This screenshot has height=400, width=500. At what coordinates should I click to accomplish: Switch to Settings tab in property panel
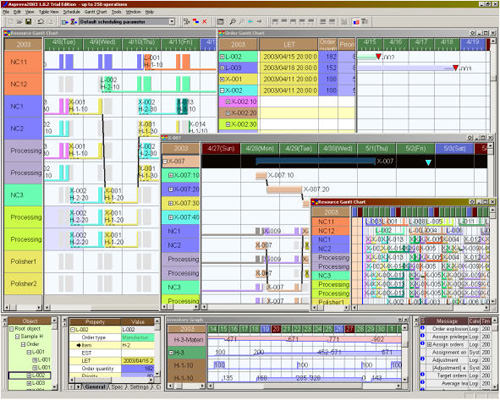click(x=139, y=387)
